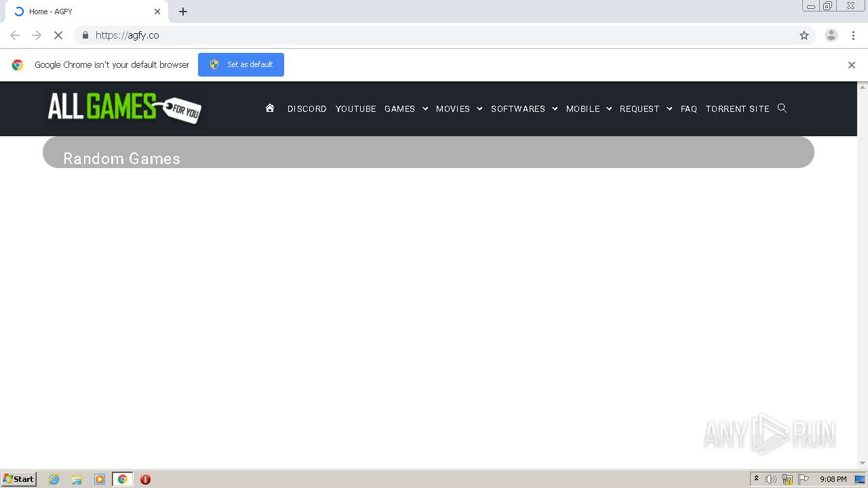
Task: Expand the MOVIES dropdown chevron
Action: pyautogui.click(x=479, y=108)
